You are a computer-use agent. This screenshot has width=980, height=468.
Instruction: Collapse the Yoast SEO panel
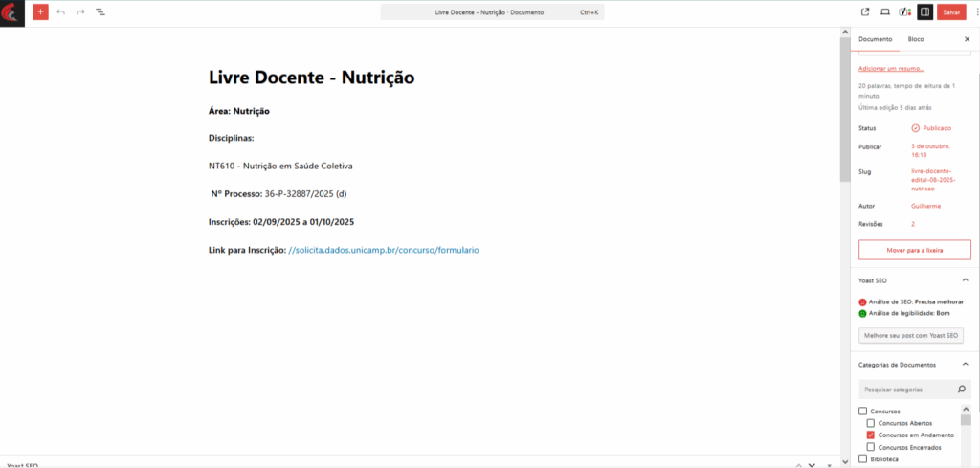click(965, 279)
